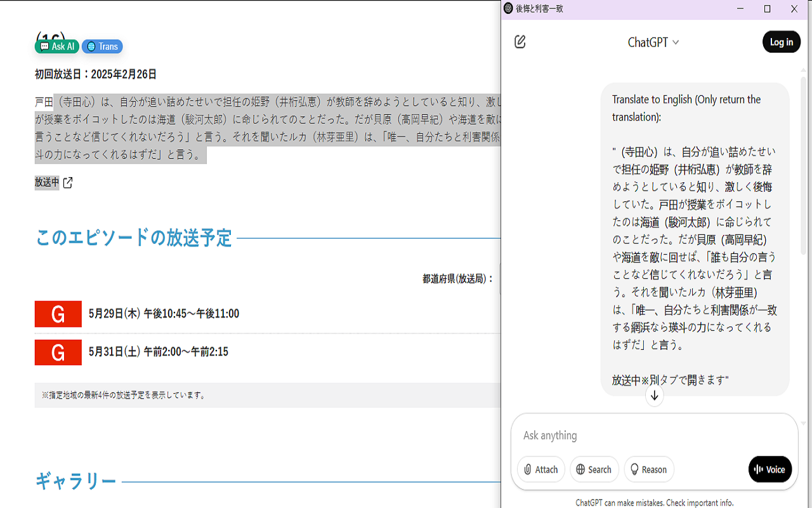Toggle web Search mode on

point(594,469)
